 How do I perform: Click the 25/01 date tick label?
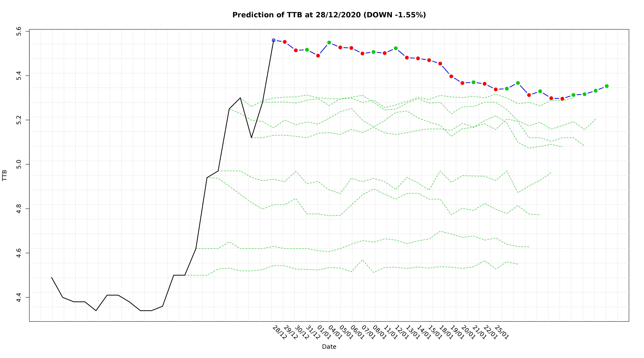point(501,332)
